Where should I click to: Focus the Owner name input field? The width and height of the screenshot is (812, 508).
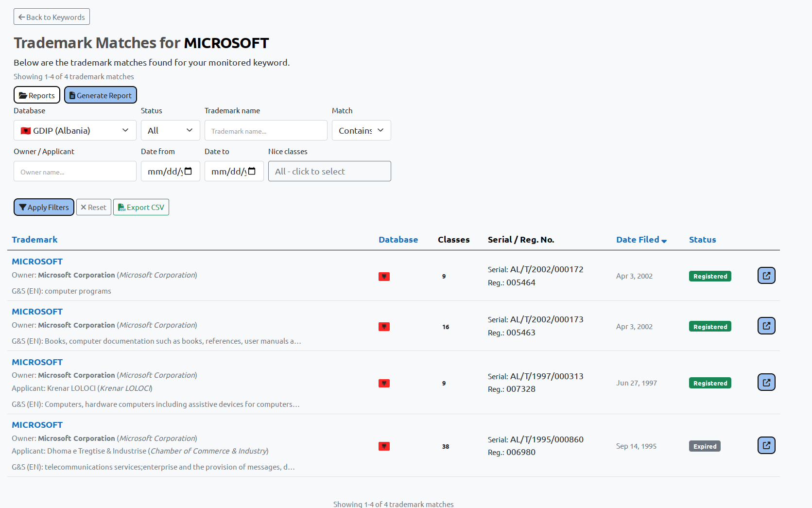click(x=75, y=171)
